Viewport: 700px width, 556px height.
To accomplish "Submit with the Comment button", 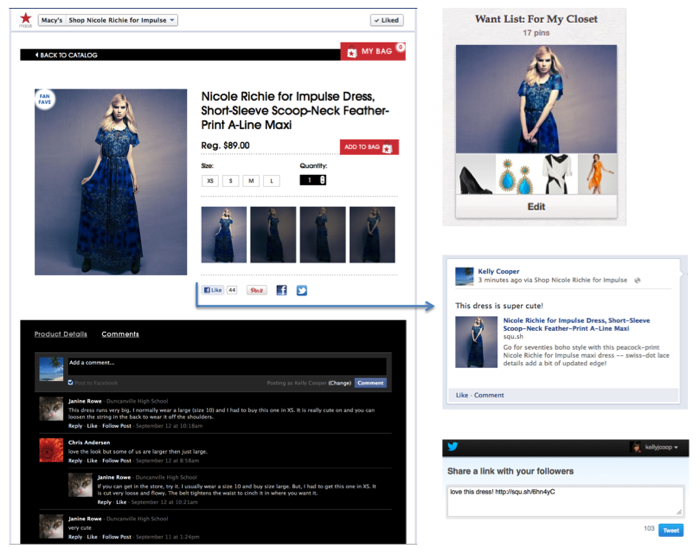I will pyautogui.click(x=371, y=383).
